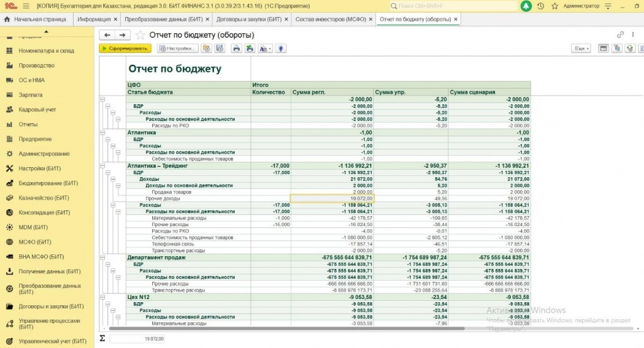Click the grouping structure icon in right toolbar

617,48
